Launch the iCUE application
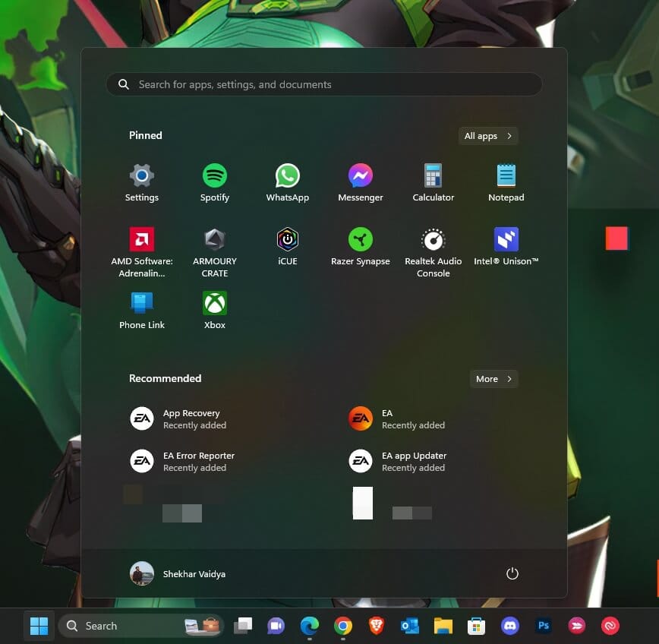The image size is (659, 644). (x=287, y=238)
